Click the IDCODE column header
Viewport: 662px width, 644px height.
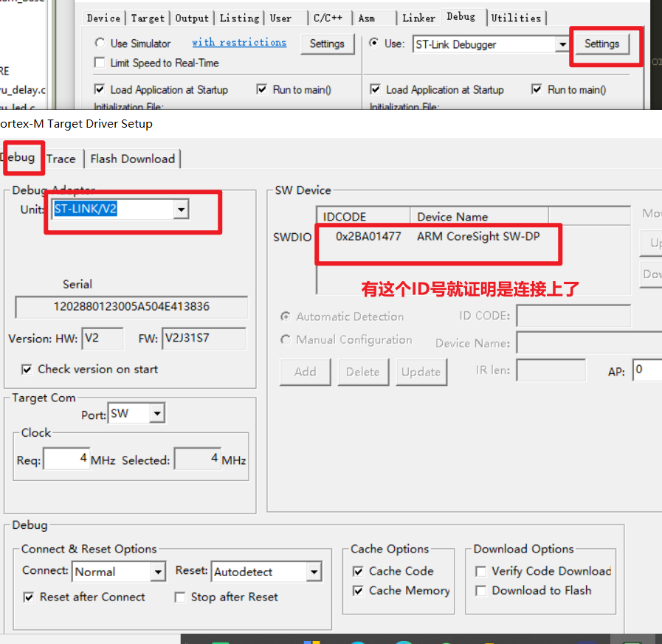tap(364, 216)
